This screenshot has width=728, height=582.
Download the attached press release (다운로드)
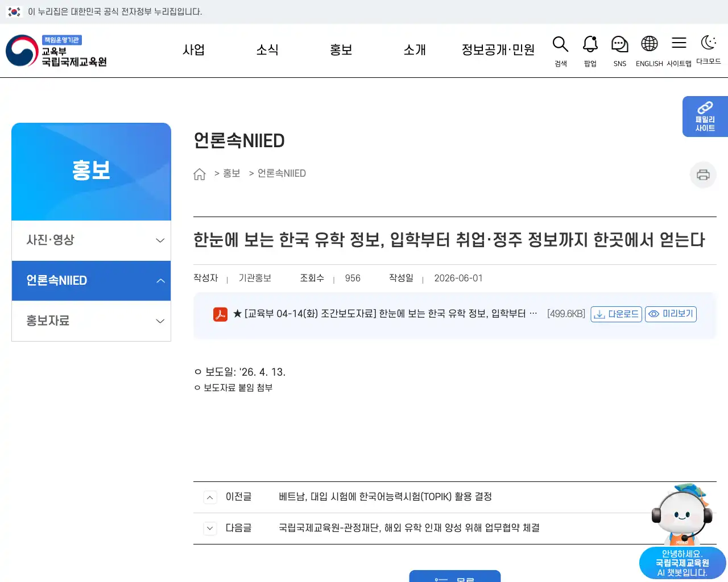coord(617,314)
